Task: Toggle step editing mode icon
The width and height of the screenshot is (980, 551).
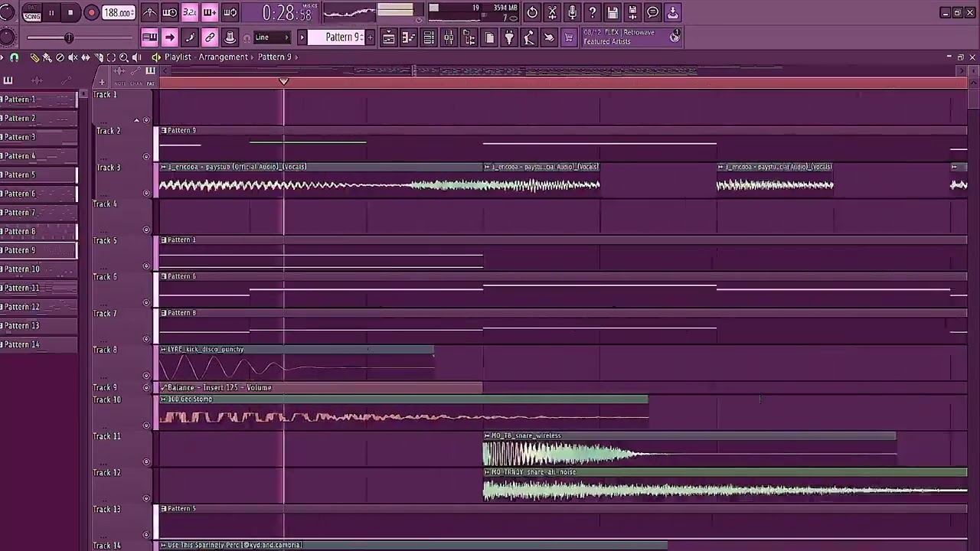Action: pyautogui.click(x=190, y=37)
